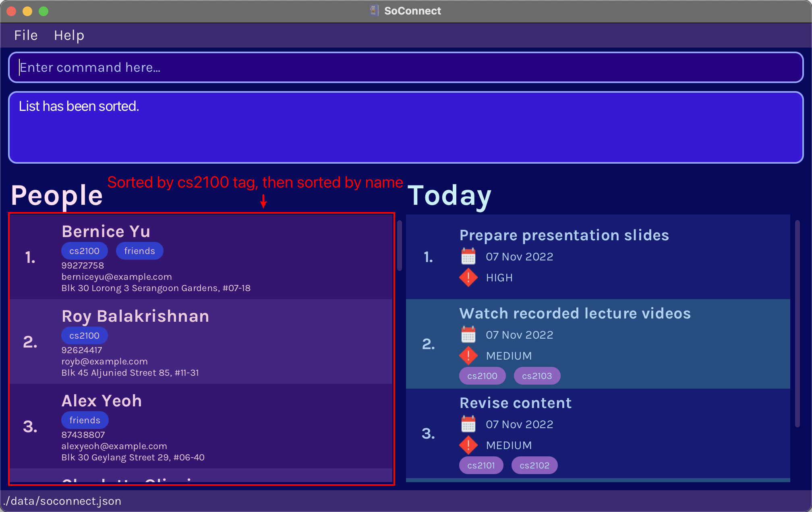Click email alexyeoh@example.com

coord(114,446)
